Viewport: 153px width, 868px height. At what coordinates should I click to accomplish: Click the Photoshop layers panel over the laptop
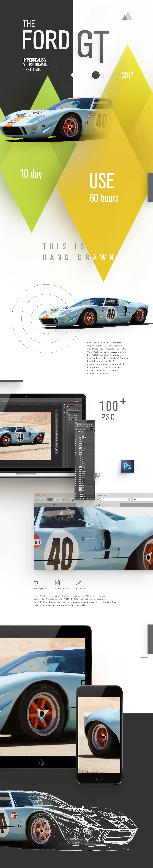pyautogui.click(x=85, y=460)
